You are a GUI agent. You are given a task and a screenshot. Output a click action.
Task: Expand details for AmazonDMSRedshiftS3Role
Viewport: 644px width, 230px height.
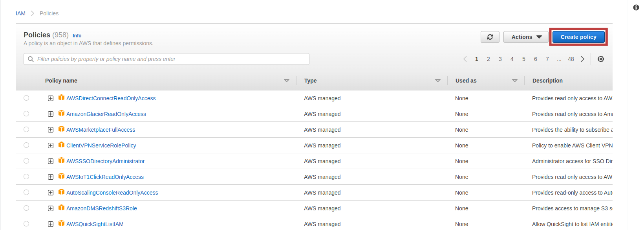(51, 208)
